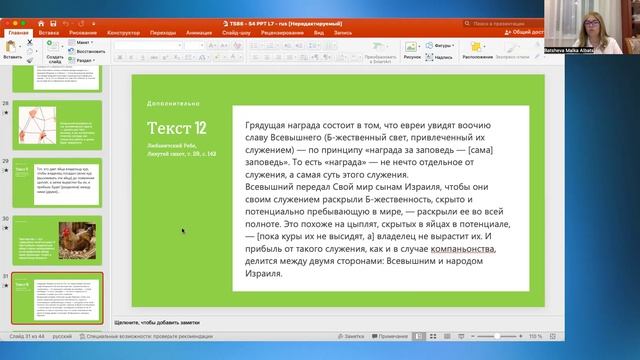Click the zoom percentage value
Screen dimensions: 640x360
point(536,336)
